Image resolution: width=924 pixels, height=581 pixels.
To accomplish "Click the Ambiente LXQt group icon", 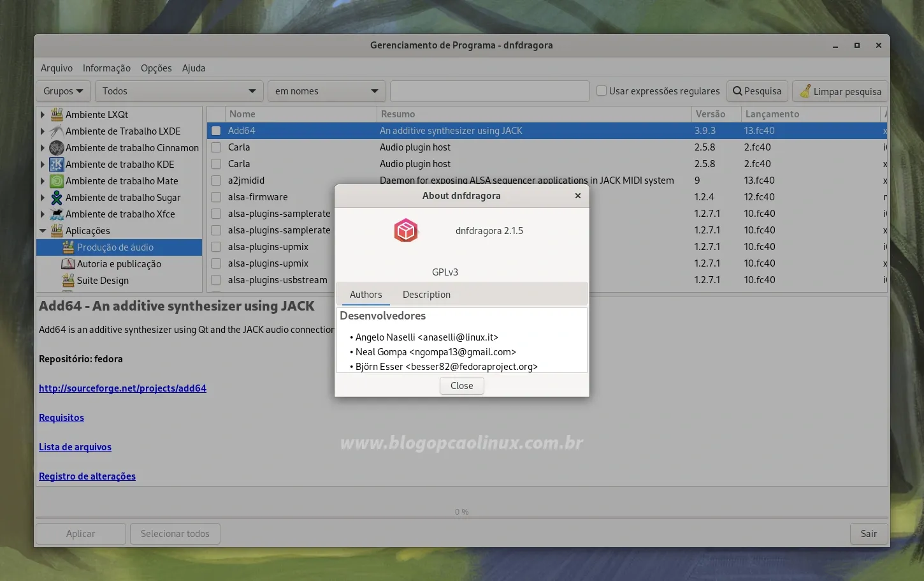I will 57,114.
